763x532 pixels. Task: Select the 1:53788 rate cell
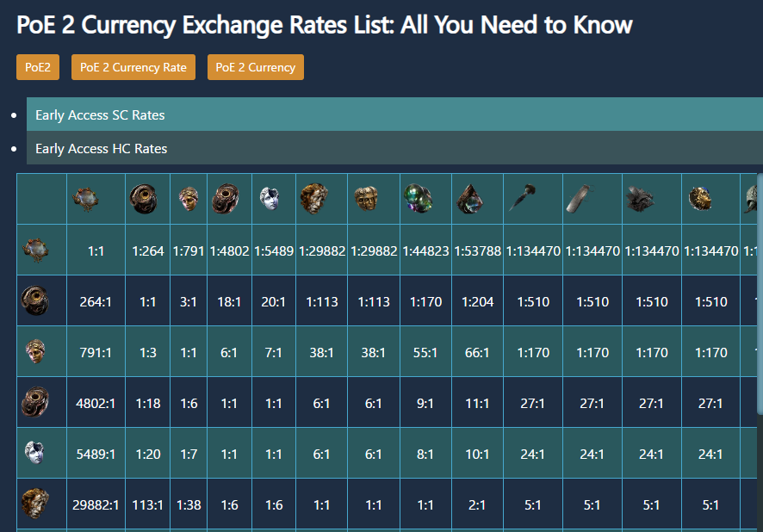477,251
